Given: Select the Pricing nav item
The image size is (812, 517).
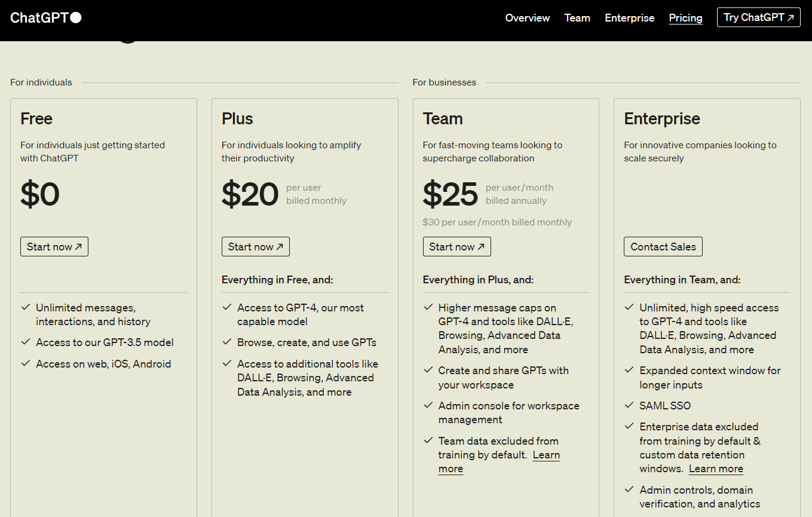Looking at the screenshot, I should click(x=685, y=18).
